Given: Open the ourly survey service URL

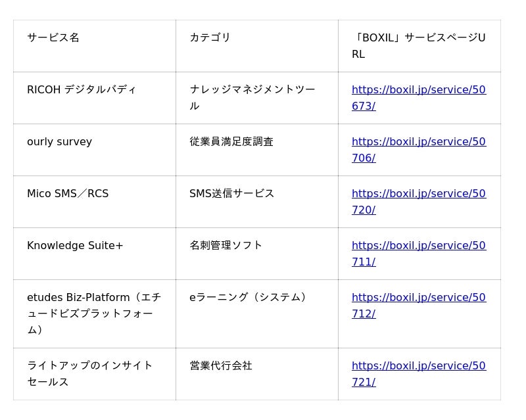Looking at the screenshot, I should 418,142.
